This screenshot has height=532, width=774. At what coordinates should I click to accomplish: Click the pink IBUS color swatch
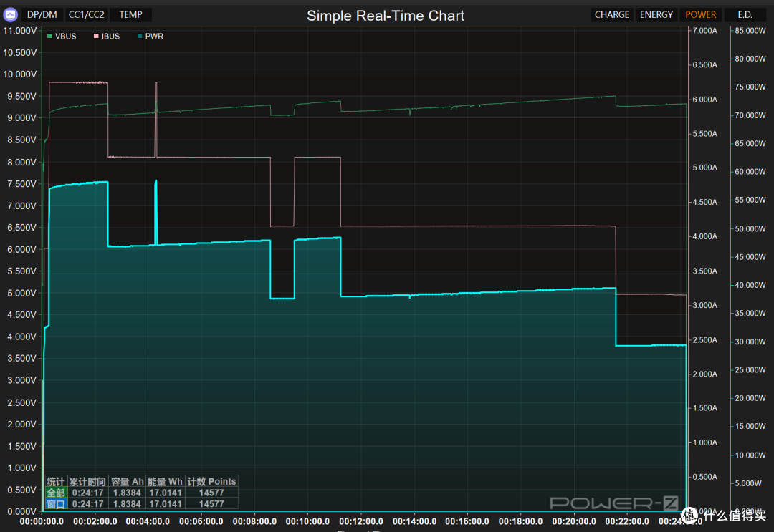[x=96, y=36]
